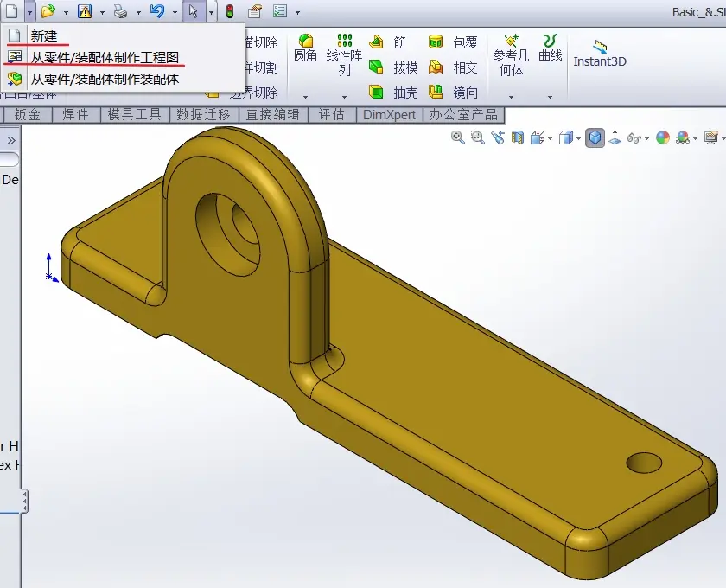Expand the dropdown arrow under 参考几何体
The image size is (726, 588).
coord(511,97)
